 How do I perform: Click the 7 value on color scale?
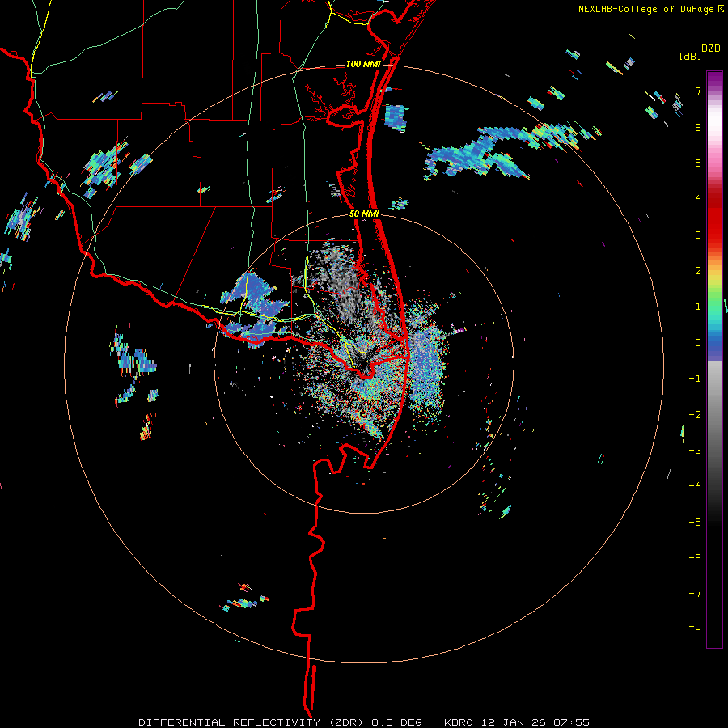click(698, 91)
